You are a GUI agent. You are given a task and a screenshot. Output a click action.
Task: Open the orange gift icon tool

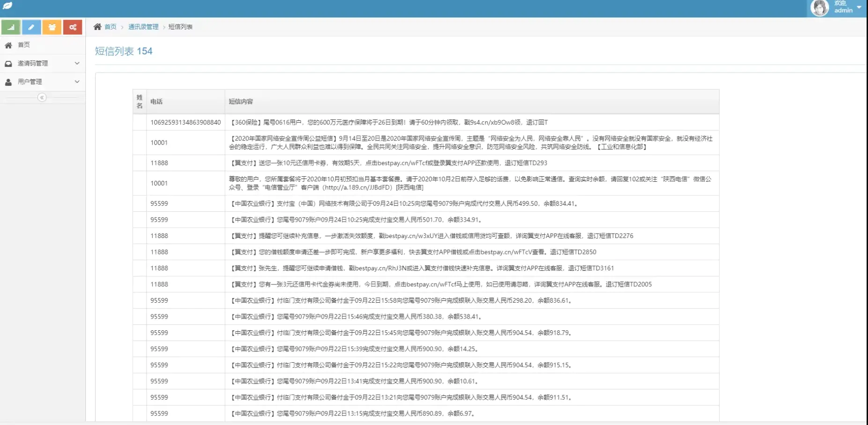click(x=52, y=27)
